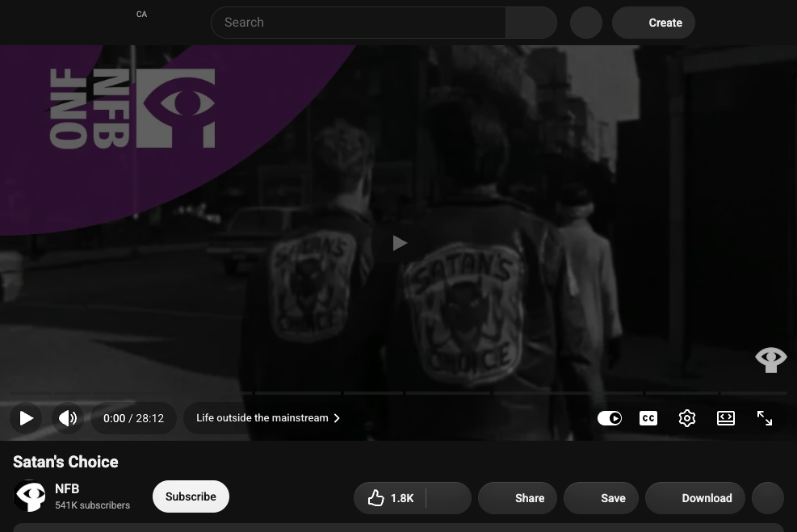This screenshot has height=532, width=797.
Task: Click the large center play overlay
Action: pos(399,243)
